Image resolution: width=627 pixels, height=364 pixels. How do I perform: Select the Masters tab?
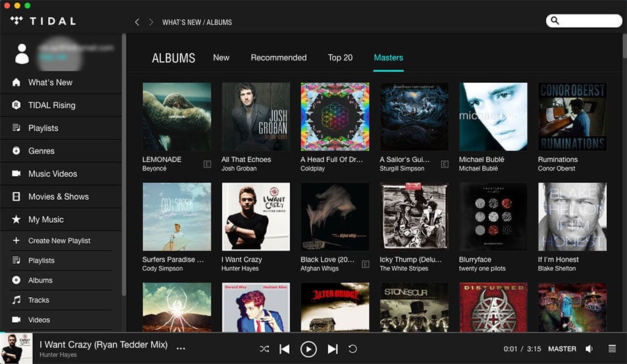[388, 58]
